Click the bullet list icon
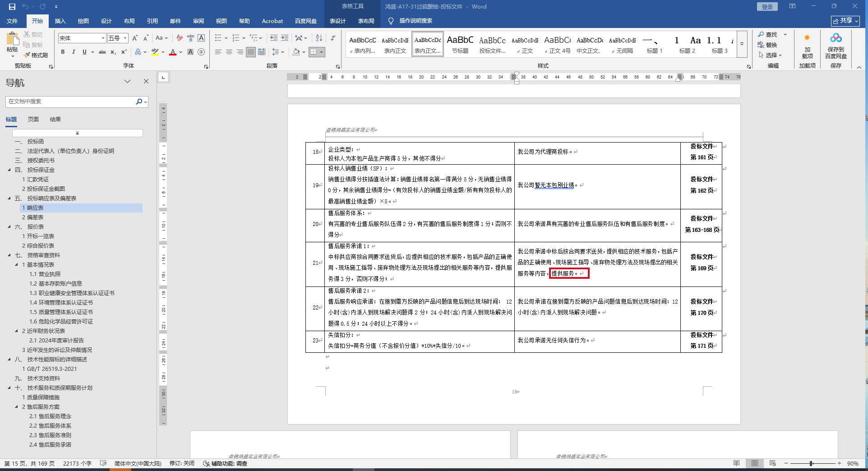The width and height of the screenshot is (868, 471). (x=218, y=38)
